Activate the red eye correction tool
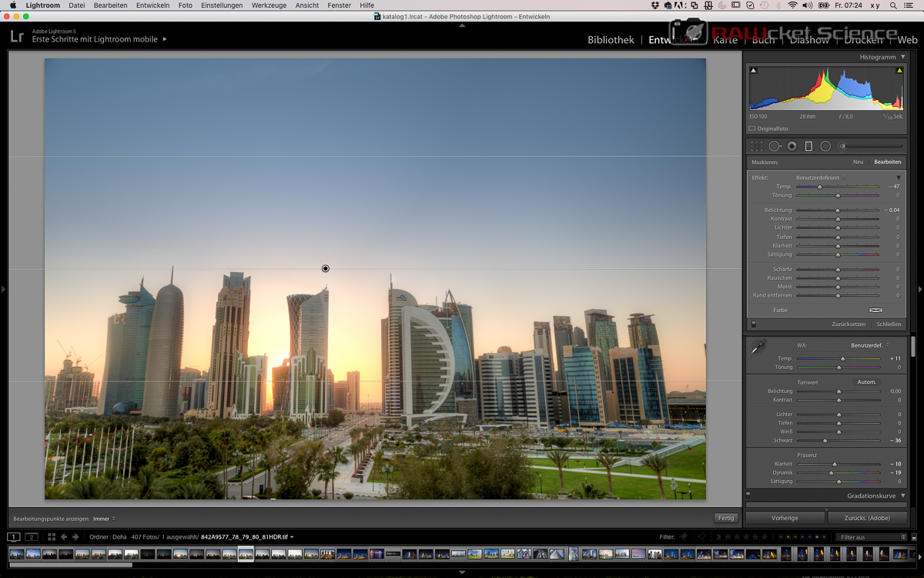Screen dimensions: 924x578 (792, 146)
